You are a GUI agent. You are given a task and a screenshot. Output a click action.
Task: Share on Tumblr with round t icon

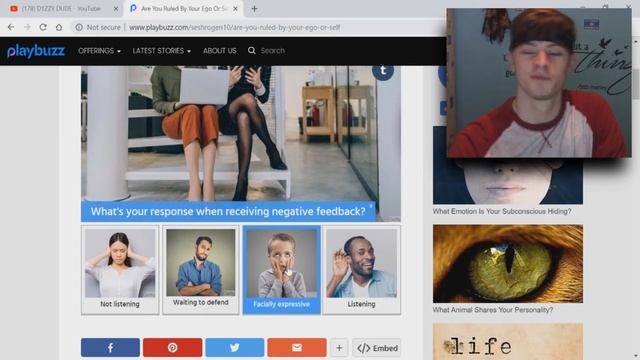(383, 70)
